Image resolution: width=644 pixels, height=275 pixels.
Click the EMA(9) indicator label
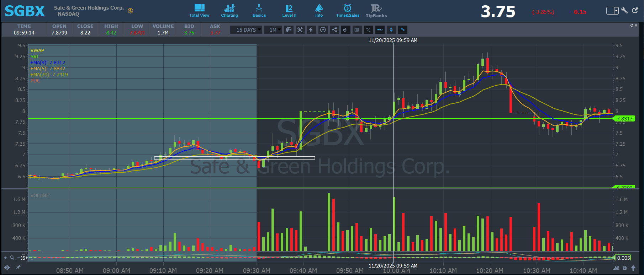(48, 63)
